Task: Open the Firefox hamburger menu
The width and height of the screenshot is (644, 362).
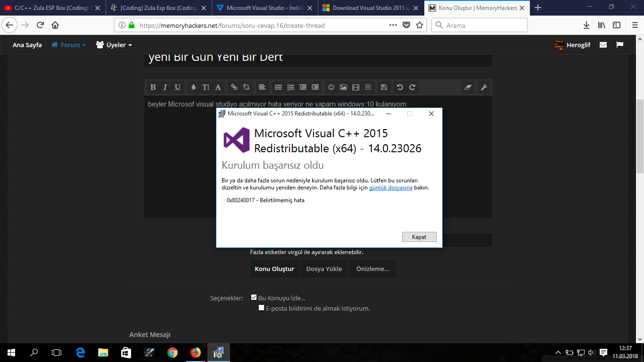Action: (634, 25)
